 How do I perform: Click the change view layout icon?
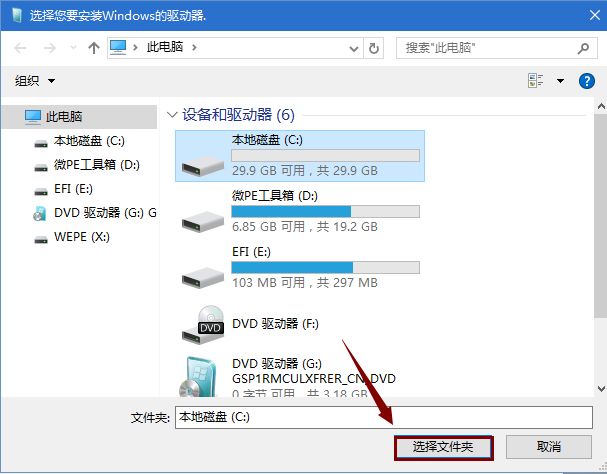coord(535,81)
